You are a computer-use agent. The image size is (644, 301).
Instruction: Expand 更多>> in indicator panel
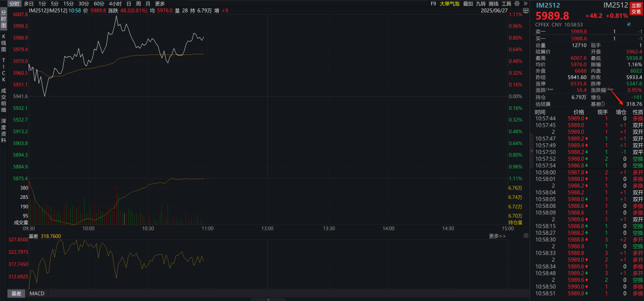pyautogui.click(x=497, y=236)
